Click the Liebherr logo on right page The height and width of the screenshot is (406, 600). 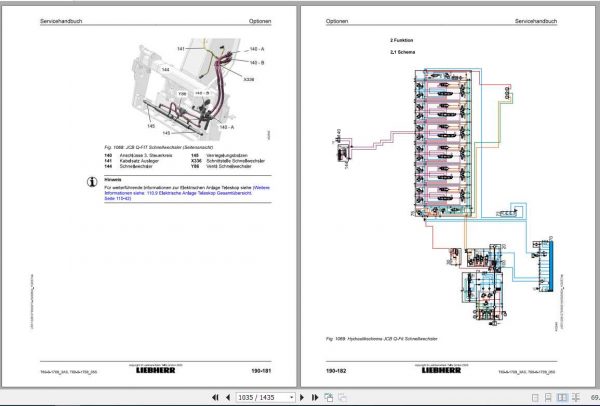pos(441,370)
